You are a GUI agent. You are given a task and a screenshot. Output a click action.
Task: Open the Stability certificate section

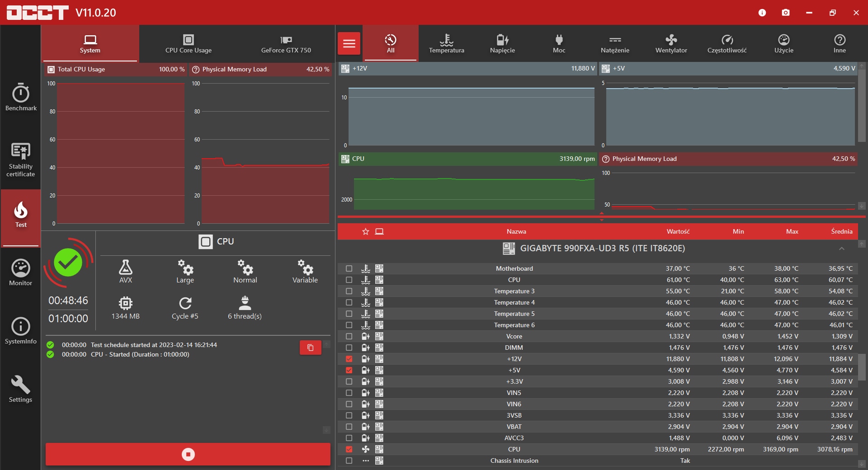(21, 160)
